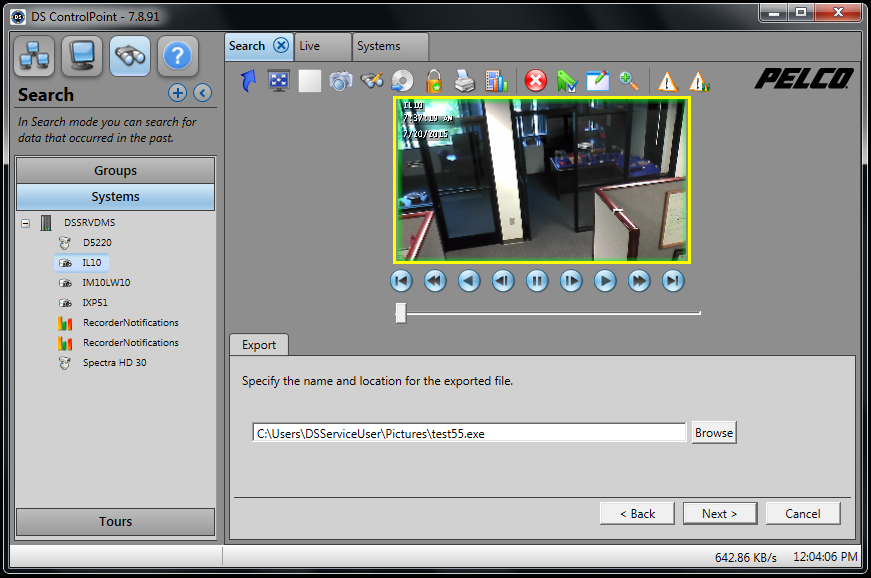Collapse the DSSRVDMS tree node
The height and width of the screenshot is (578, 871).
coord(26,223)
